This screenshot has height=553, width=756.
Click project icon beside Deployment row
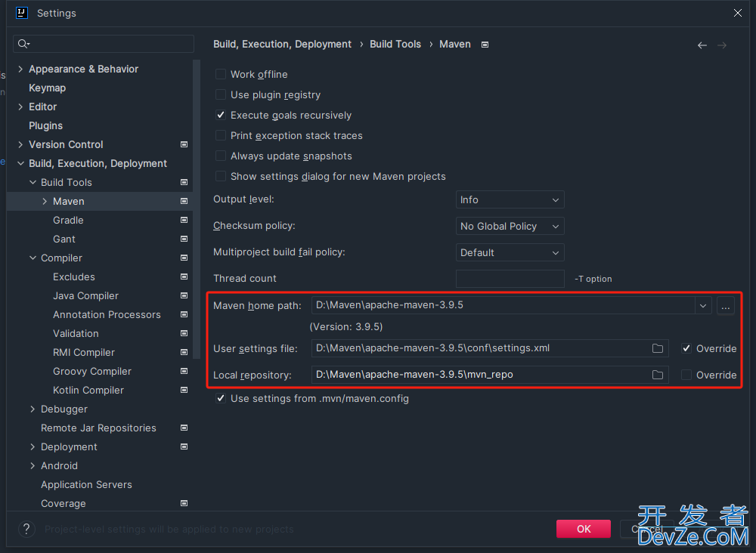184,446
